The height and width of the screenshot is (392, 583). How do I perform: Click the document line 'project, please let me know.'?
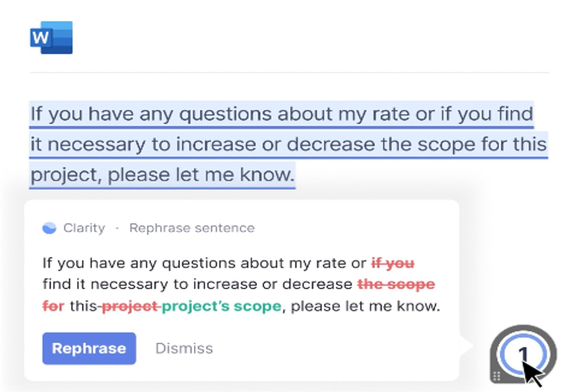click(163, 175)
